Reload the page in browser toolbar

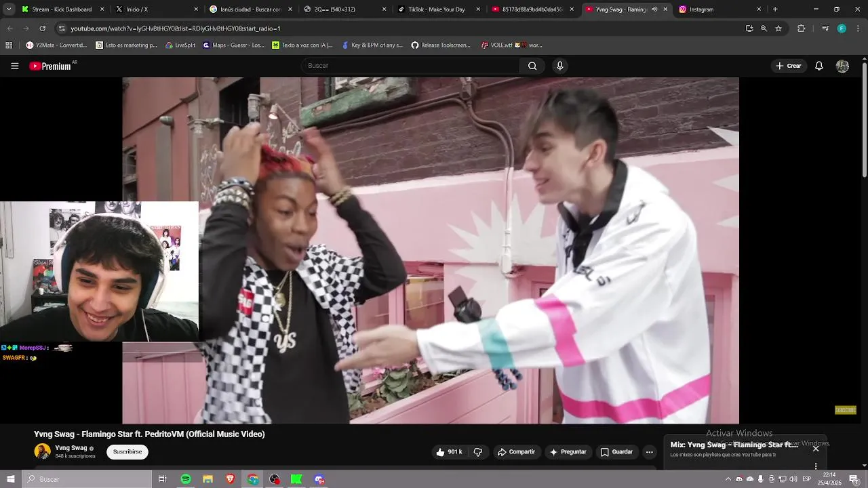(42, 28)
